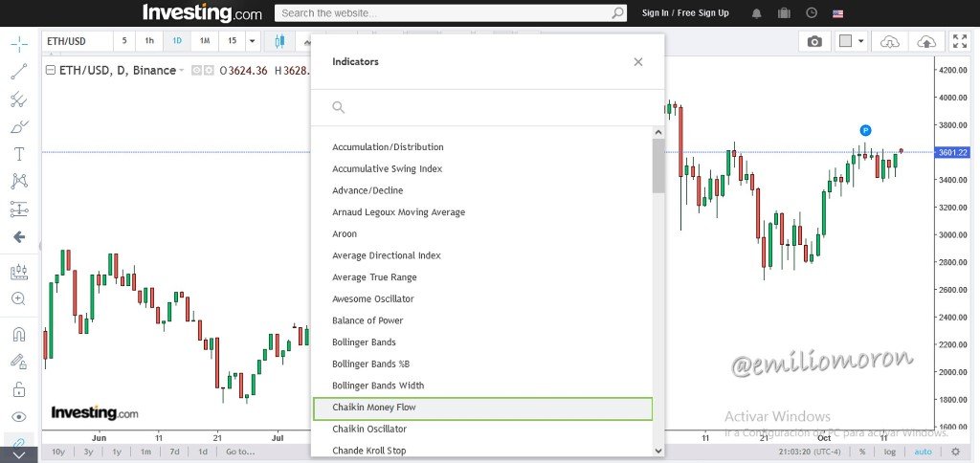Screen dimensions: 980x463
Task: Set range to 1y
Action: coord(117,452)
